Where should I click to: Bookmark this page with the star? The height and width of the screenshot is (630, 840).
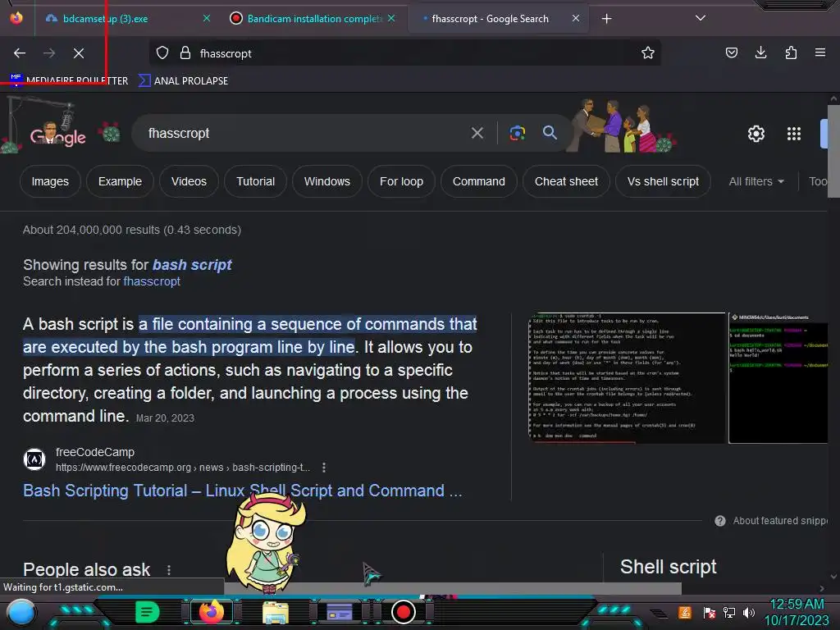648,53
